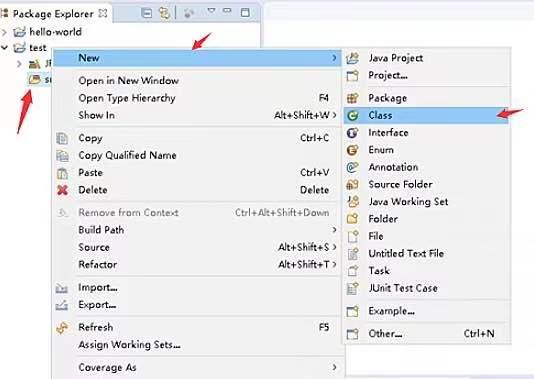
Task: Select Class in the New submenu
Action: (426, 116)
